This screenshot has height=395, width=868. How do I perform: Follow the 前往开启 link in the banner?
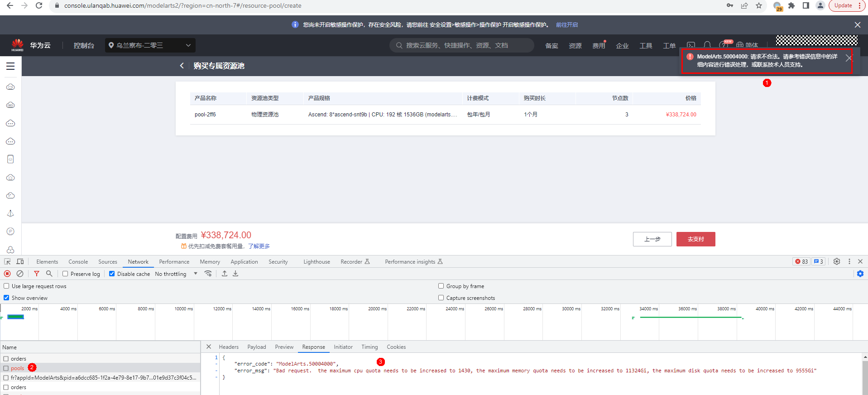(567, 25)
